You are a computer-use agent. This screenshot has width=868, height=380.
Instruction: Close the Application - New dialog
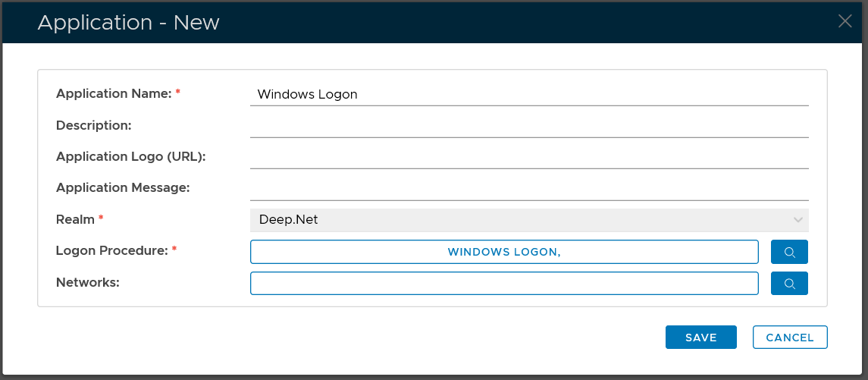click(844, 21)
